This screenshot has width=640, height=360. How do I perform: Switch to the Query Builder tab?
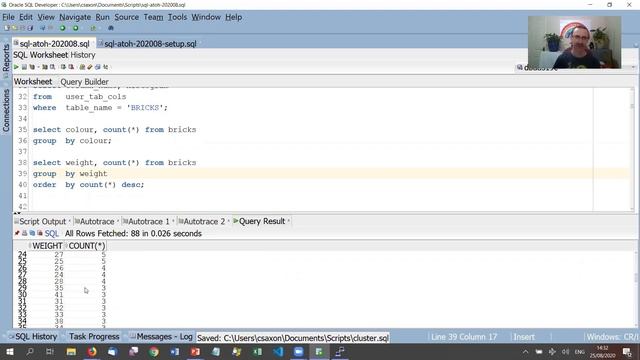(x=84, y=82)
